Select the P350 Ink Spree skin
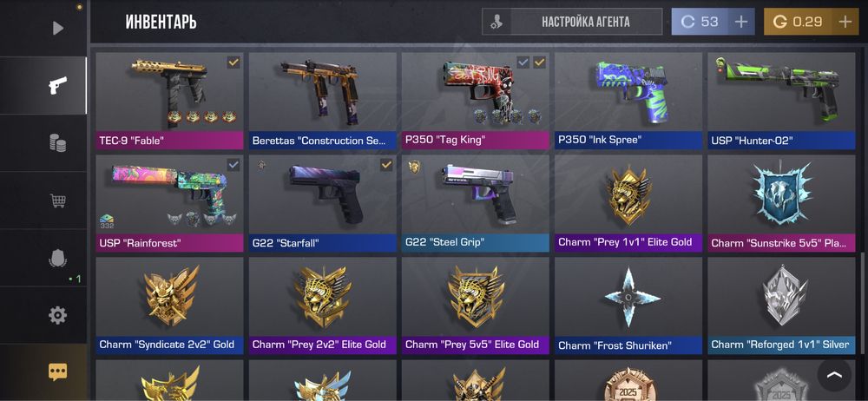This screenshot has width=868, height=401. click(x=628, y=101)
